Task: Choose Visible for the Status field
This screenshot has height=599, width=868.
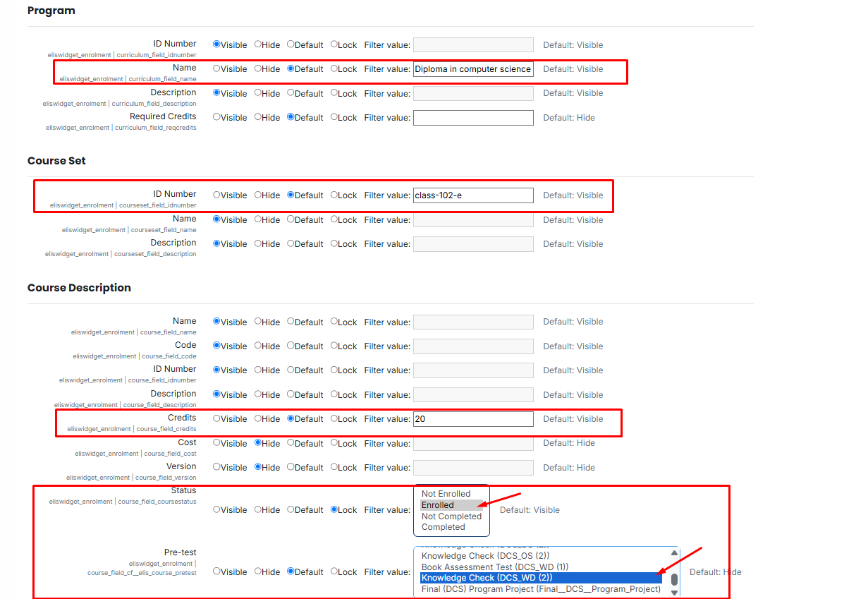Action: click(216, 509)
